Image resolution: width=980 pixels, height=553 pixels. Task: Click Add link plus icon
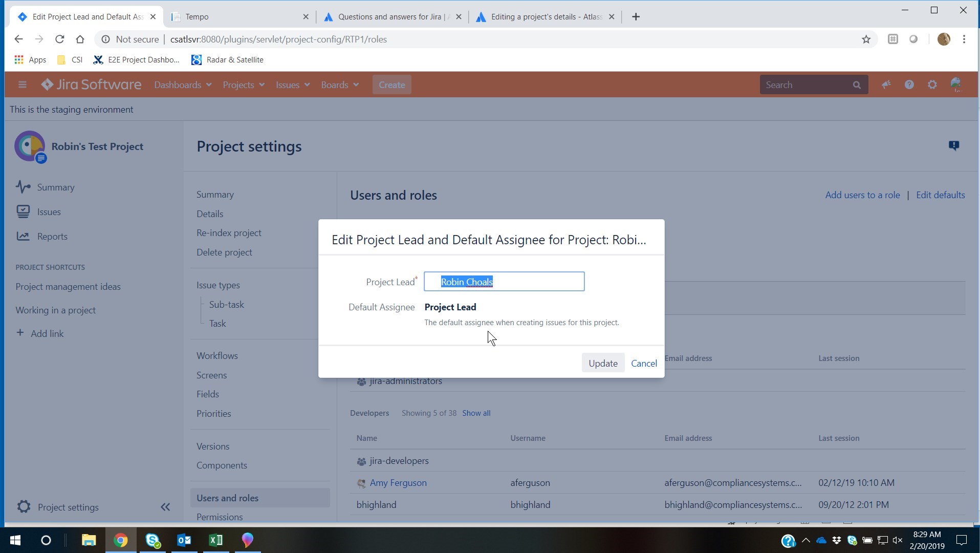(x=20, y=333)
